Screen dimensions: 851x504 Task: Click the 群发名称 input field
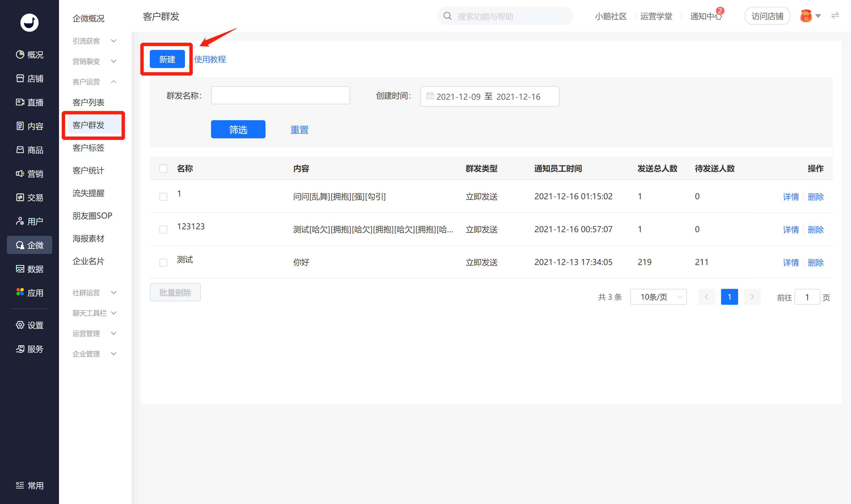280,96
